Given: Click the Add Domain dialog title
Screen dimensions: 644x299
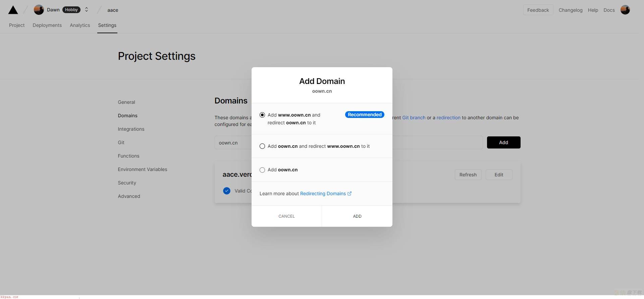Looking at the screenshot, I should coord(322,81).
